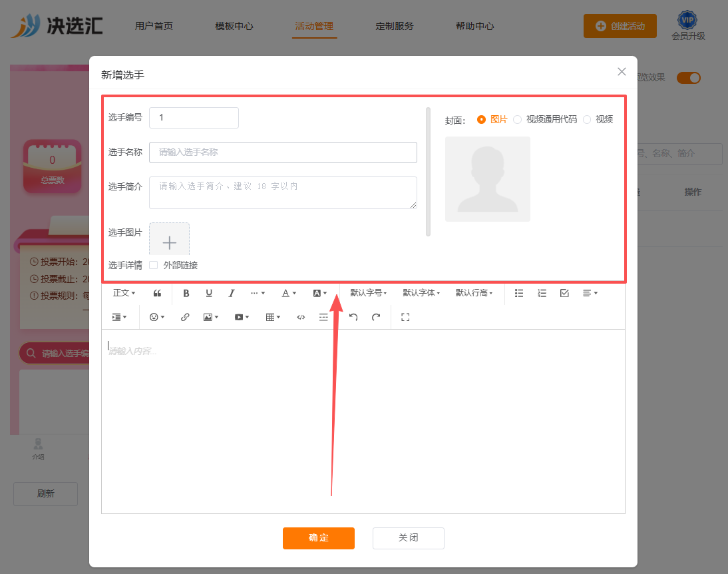The image size is (728, 574).
Task: Click the 选手名称 input field
Action: (x=283, y=152)
